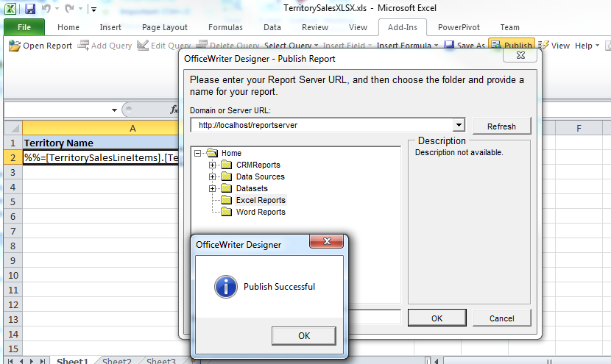Image resolution: width=611 pixels, height=364 pixels.
Task: Open the PowerPivot ribbon tab
Action: 460,27
